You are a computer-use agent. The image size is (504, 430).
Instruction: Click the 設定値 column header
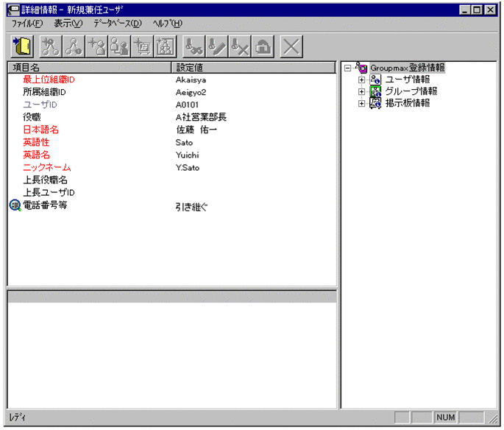(x=254, y=68)
